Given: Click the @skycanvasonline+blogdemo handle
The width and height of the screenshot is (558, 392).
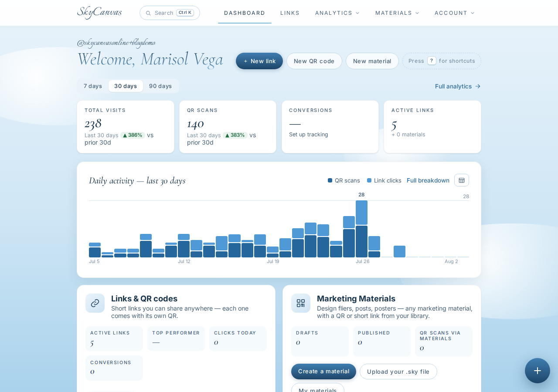Looking at the screenshot, I should (x=116, y=42).
